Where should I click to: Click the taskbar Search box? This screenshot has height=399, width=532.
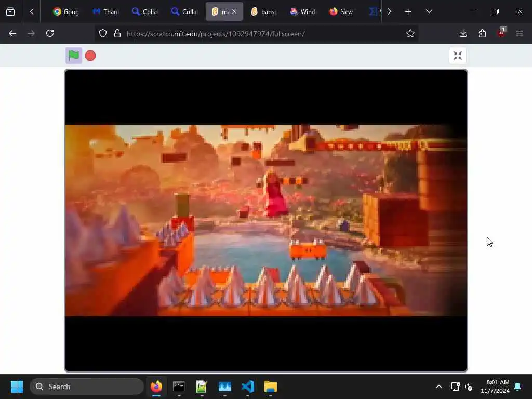pyautogui.click(x=87, y=387)
